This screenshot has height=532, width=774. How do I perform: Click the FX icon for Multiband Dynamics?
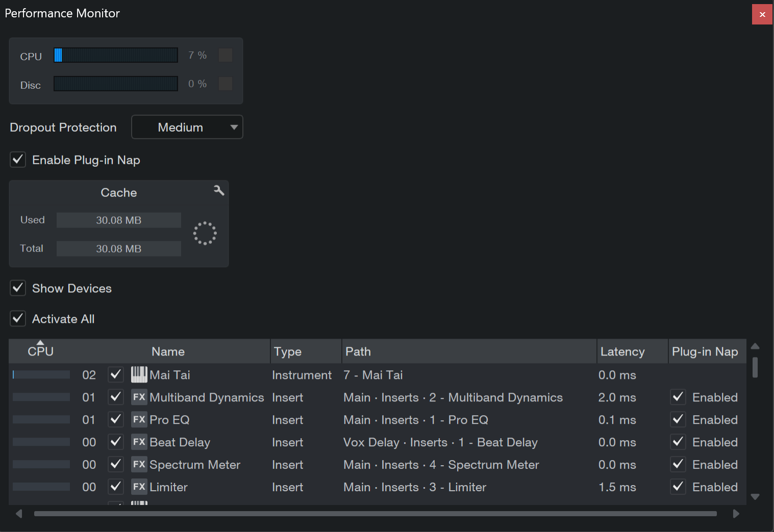pyautogui.click(x=139, y=397)
